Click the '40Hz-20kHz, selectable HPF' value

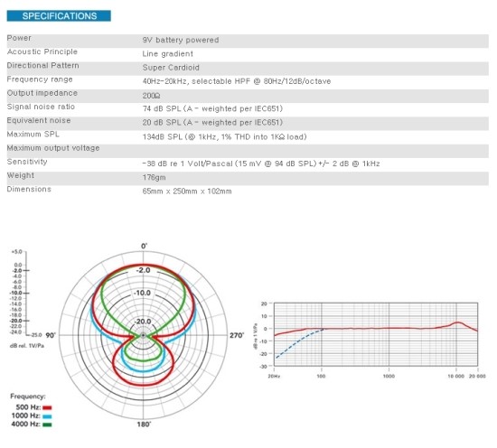point(237,81)
